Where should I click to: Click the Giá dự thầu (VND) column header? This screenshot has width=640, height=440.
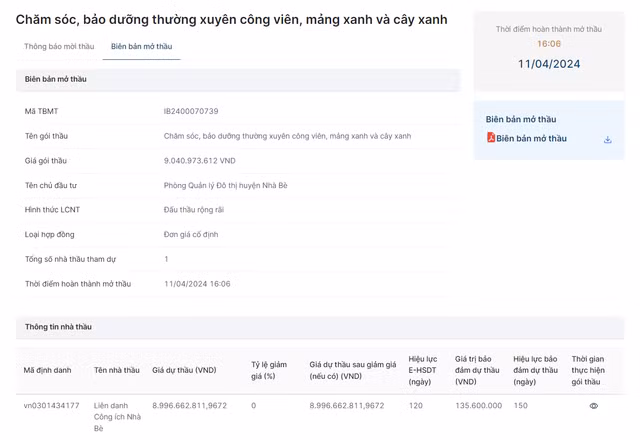184,369
